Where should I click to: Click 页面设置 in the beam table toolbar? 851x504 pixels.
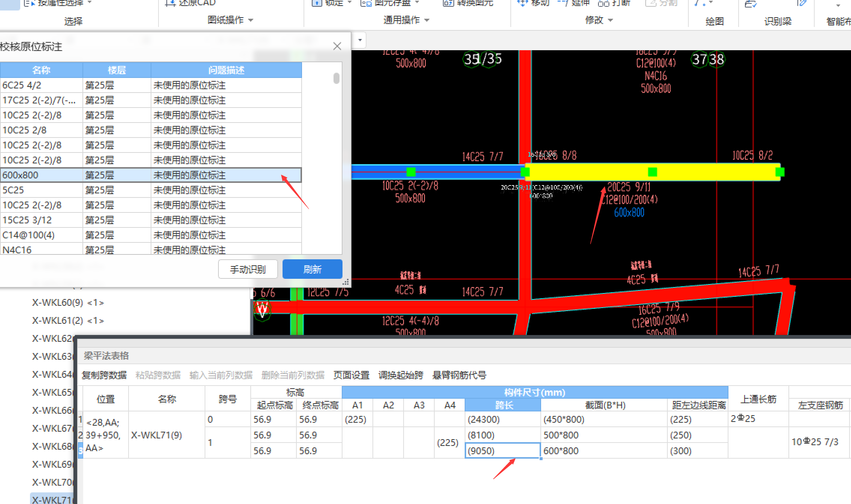click(351, 375)
